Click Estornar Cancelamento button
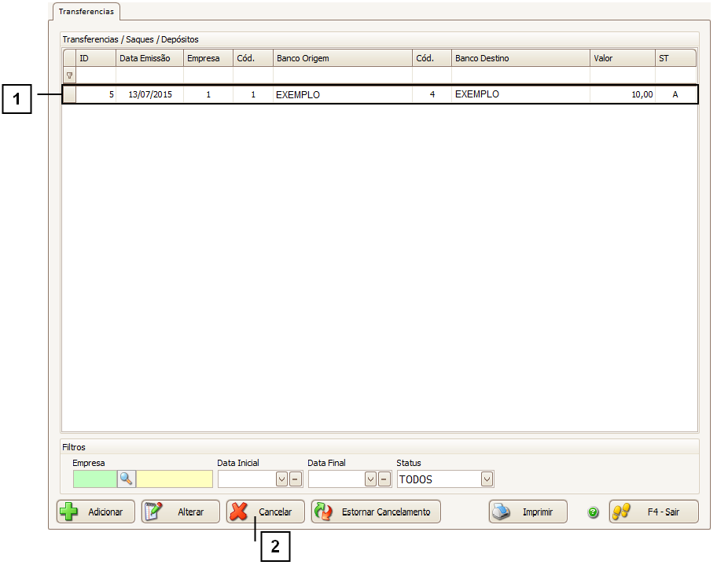 click(x=376, y=512)
